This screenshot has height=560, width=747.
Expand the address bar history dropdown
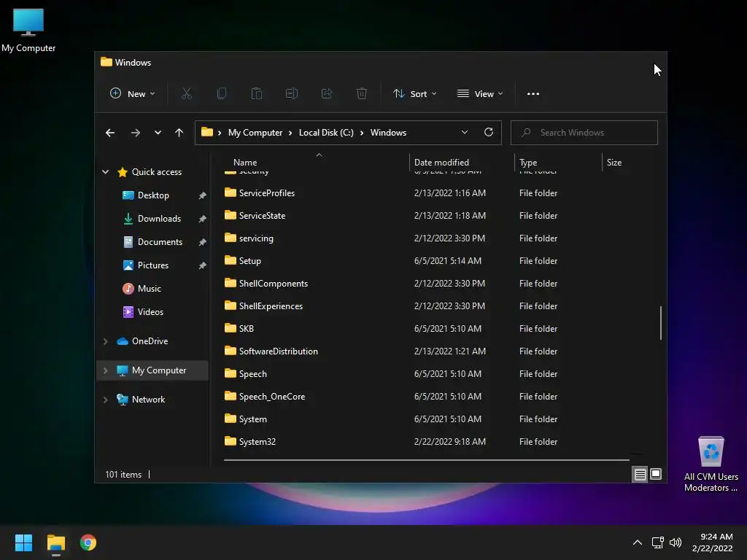click(465, 133)
